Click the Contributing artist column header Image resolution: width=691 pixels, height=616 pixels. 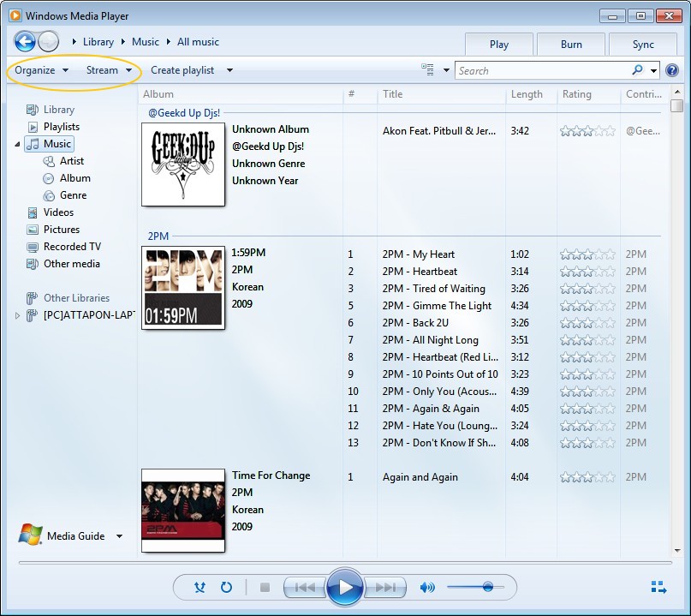point(644,94)
